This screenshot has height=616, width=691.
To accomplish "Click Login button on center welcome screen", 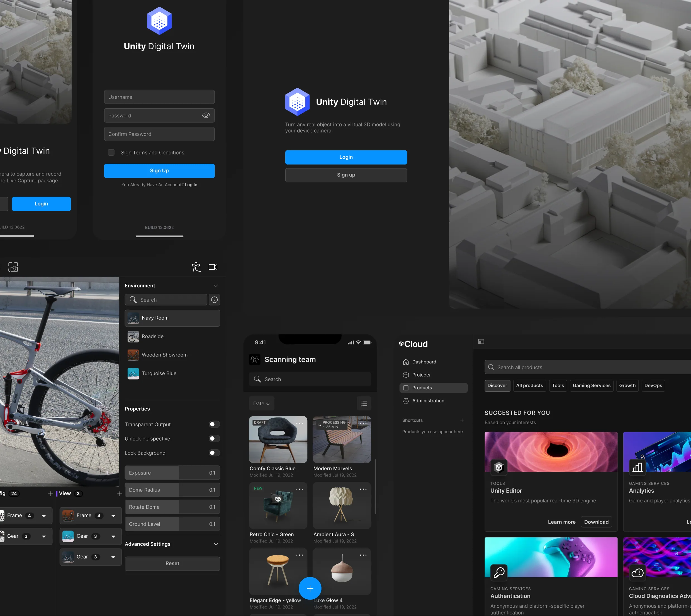I will (x=346, y=157).
